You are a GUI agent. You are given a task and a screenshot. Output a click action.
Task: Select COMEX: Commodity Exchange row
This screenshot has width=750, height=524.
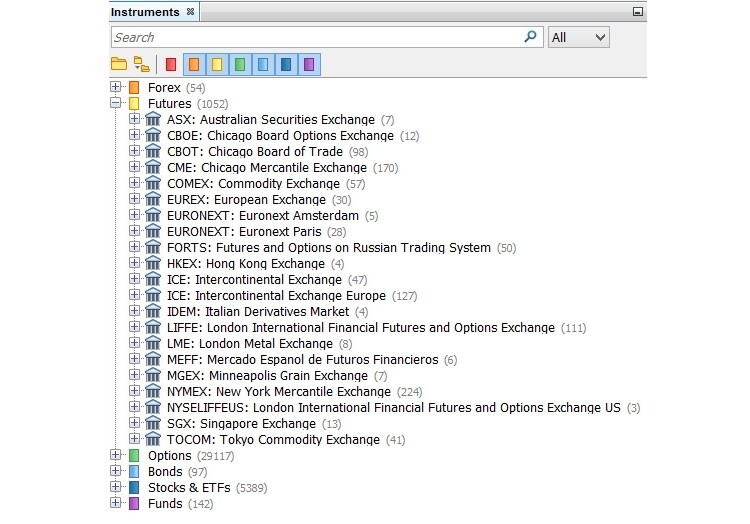coord(266,184)
